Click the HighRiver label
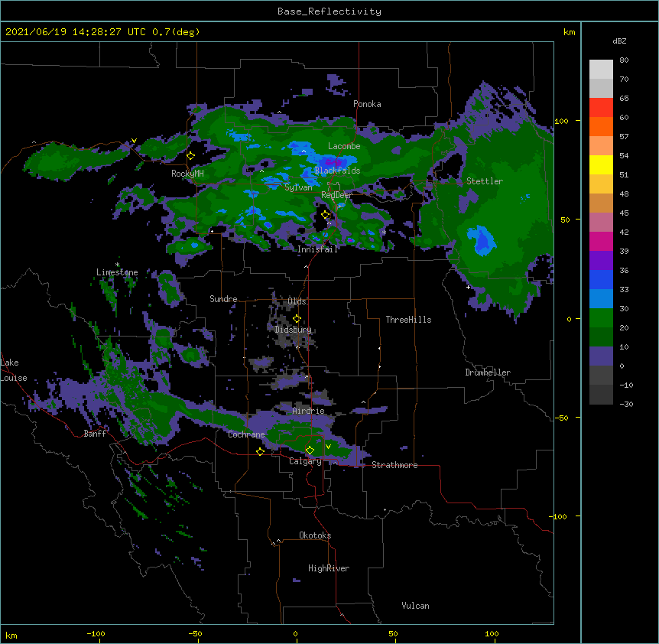 click(x=329, y=568)
